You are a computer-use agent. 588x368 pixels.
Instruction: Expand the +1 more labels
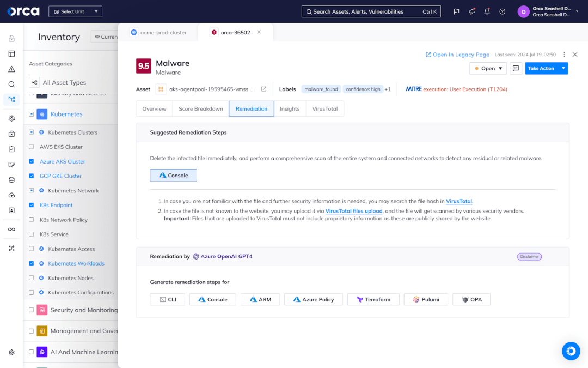coord(388,89)
